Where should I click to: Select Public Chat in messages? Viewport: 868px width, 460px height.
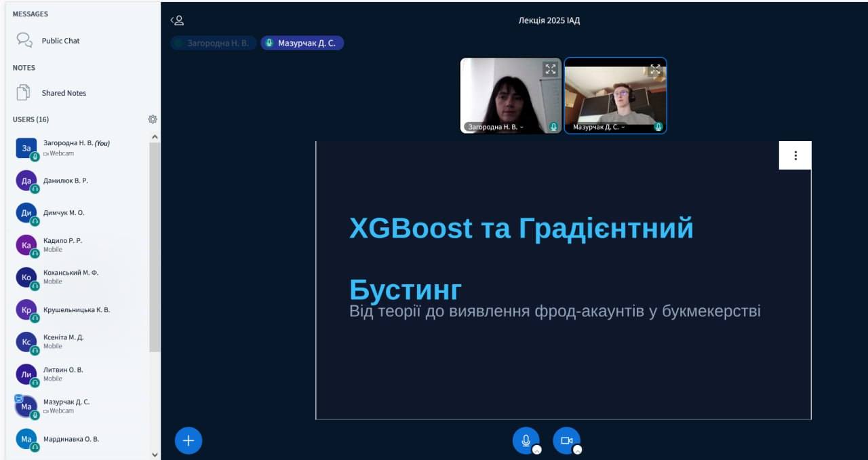[x=60, y=41]
